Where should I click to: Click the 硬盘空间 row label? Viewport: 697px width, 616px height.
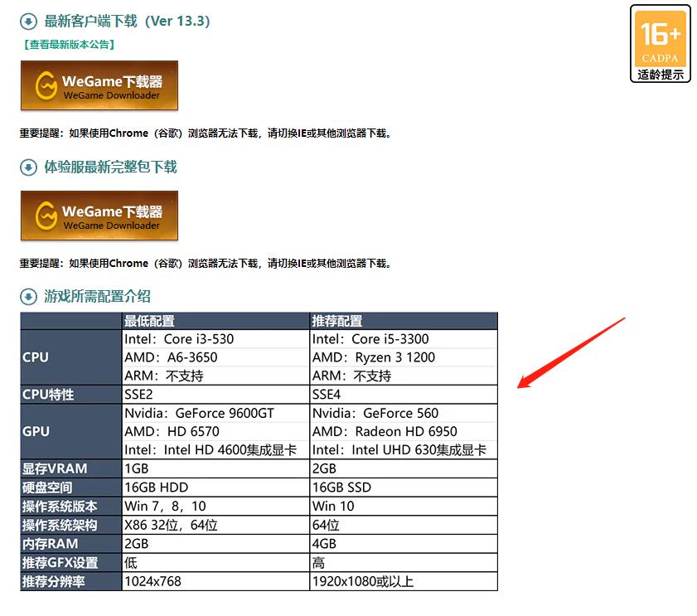coord(71,487)
